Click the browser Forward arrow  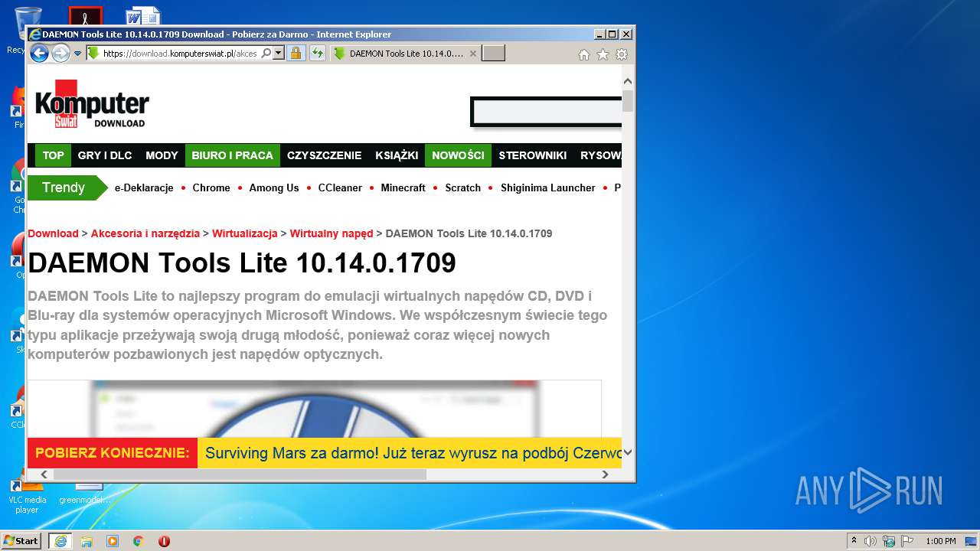[x=60, y=54]
